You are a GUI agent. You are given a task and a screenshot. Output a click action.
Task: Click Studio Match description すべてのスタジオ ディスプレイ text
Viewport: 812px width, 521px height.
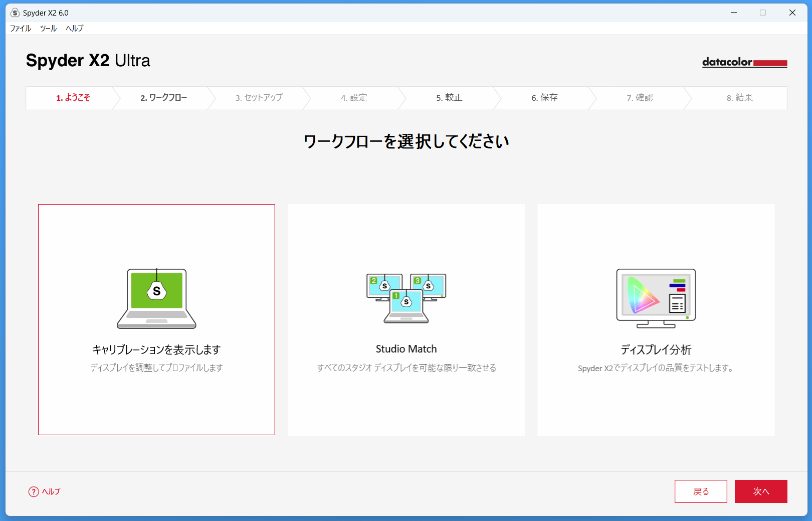(406, 368)
